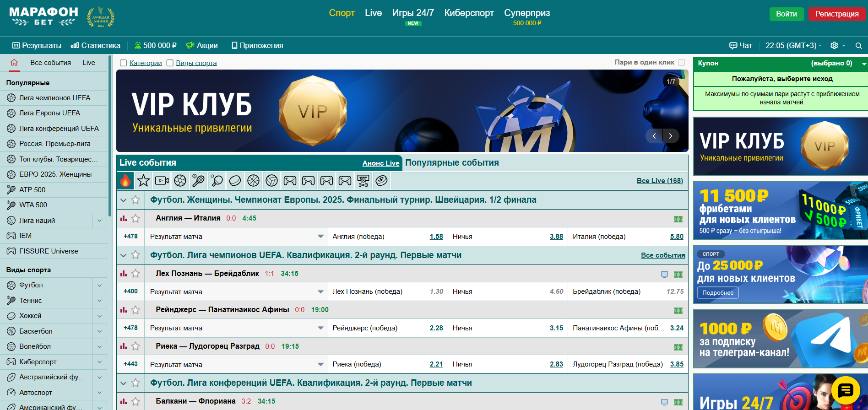Open pitch tracker icon for Риека — Лудогорец
868x410 pixels.
[x=678, y=347]
